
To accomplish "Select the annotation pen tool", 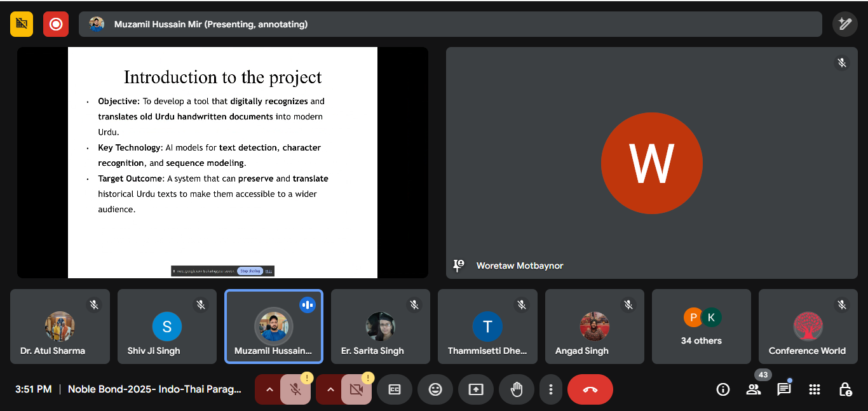I will pos(844,24).
